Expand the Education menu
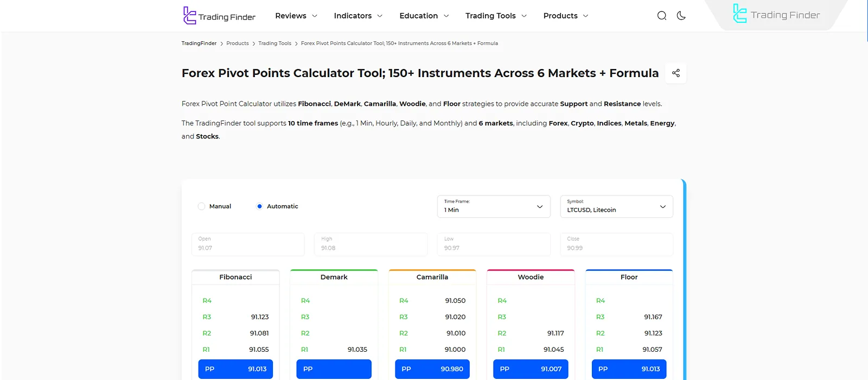Viewport: 868px width, 380px height. (424, 16)
